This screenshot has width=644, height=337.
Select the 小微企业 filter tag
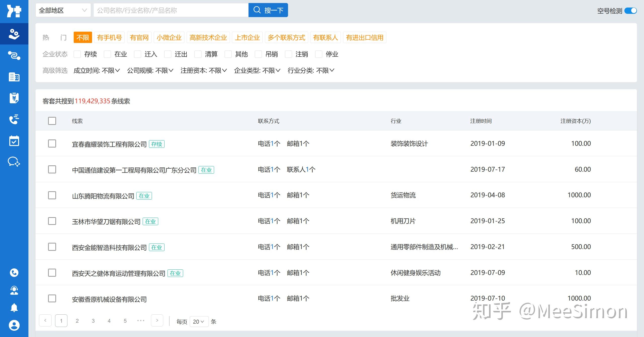click(169, 37)
